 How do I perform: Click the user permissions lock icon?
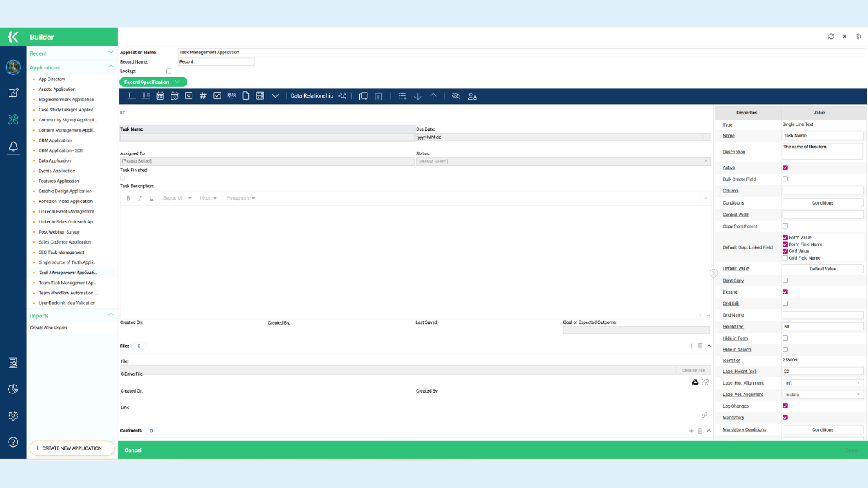point(472,96)
